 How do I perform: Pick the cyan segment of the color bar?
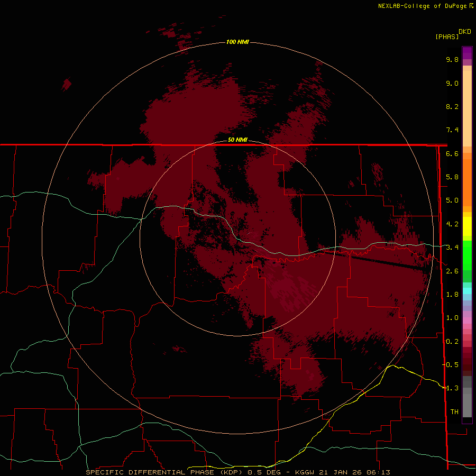pyautogui.click(x=467, y=291)
